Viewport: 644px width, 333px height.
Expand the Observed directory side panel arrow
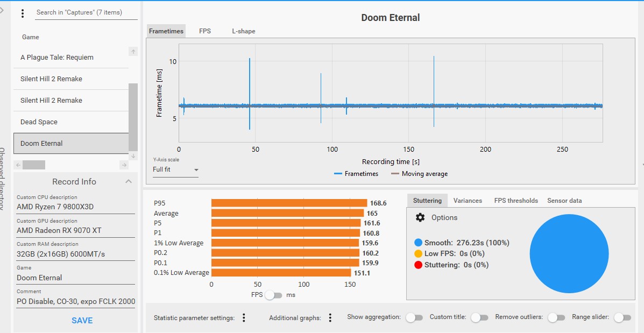tap(2, 11)
